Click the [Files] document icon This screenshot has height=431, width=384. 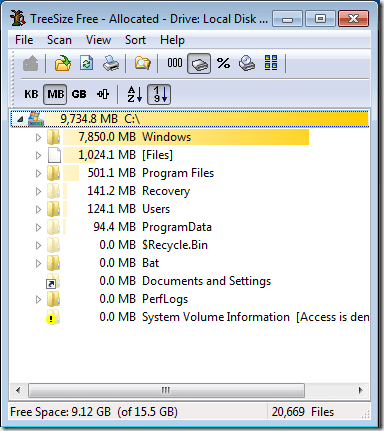tap(54, 155)
